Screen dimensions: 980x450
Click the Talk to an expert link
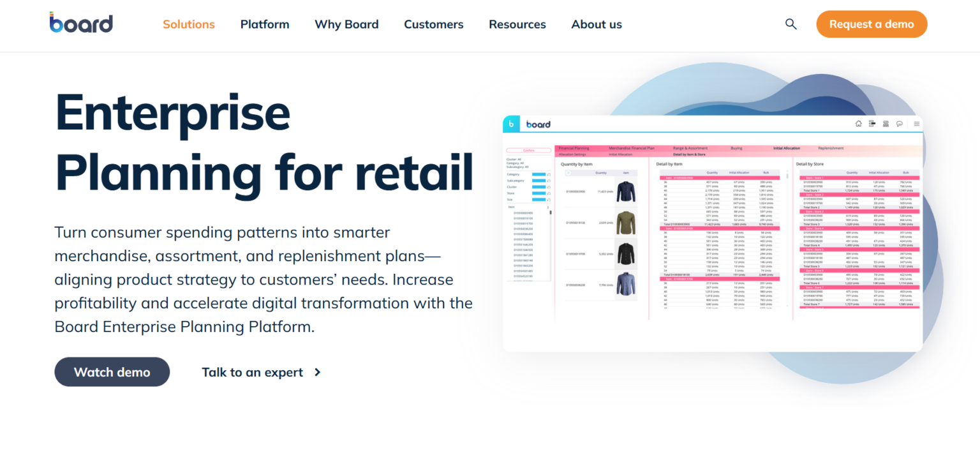click(252, 372)
